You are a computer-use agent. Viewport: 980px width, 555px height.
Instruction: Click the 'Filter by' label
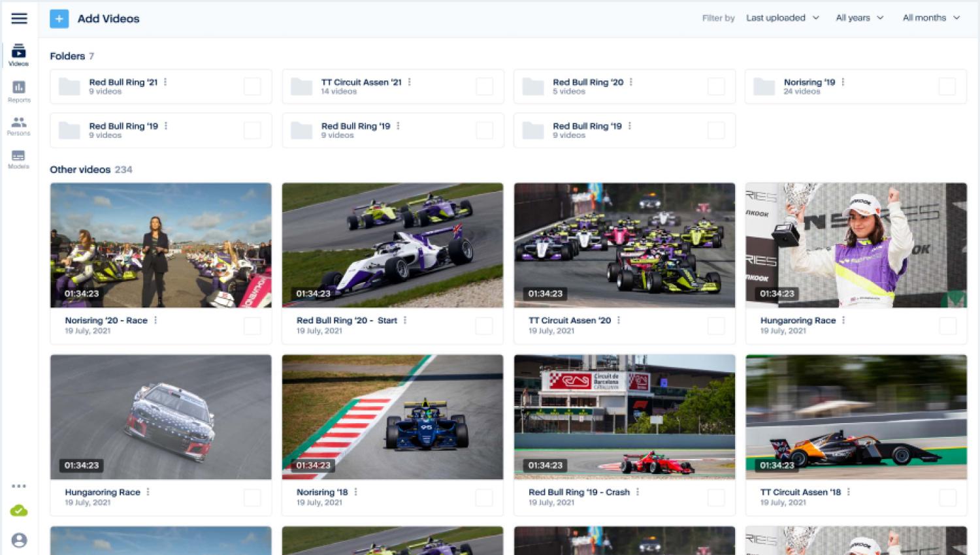click(718, 18)
